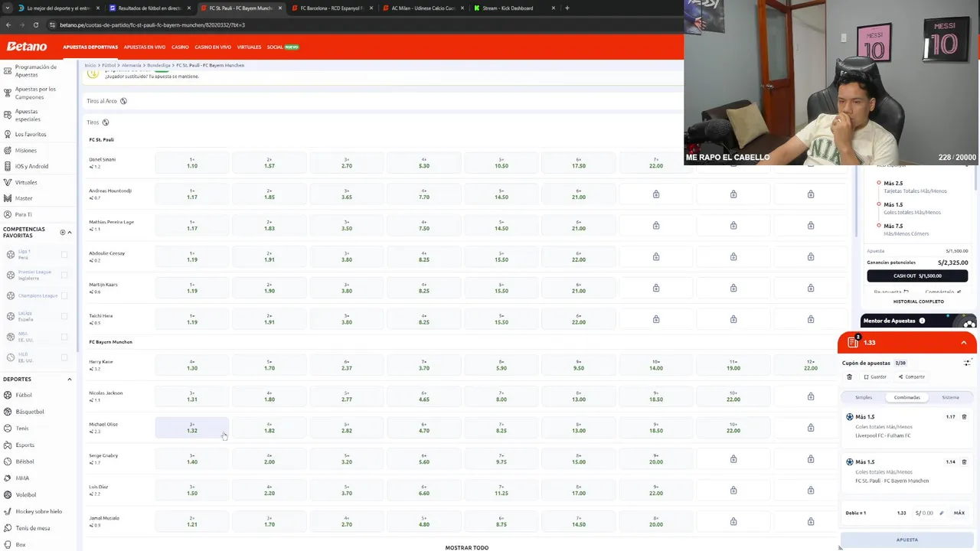Viewport: 980px width, 551px height.
Task: Open Social Nuevo menu item
Action: coord(283,47)
